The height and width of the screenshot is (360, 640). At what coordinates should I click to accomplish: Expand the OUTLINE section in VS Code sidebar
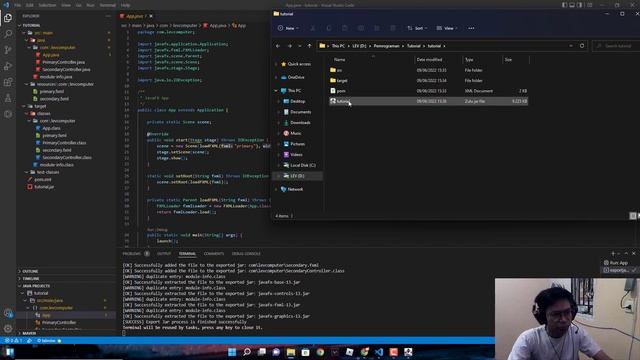click(30, 271)
